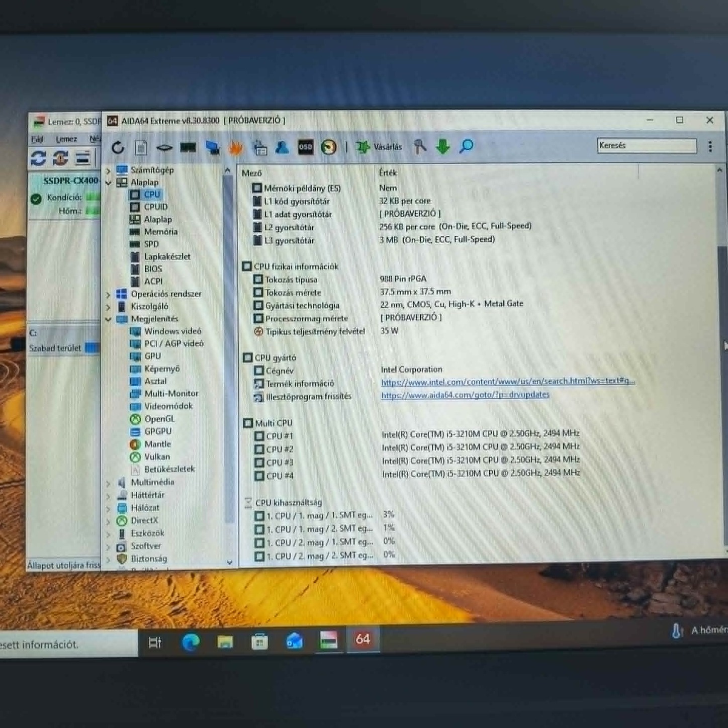This screenshot has height=728, width=728.
Task: Open the Fájl menu in Lemez window
Action: (37, 139)
